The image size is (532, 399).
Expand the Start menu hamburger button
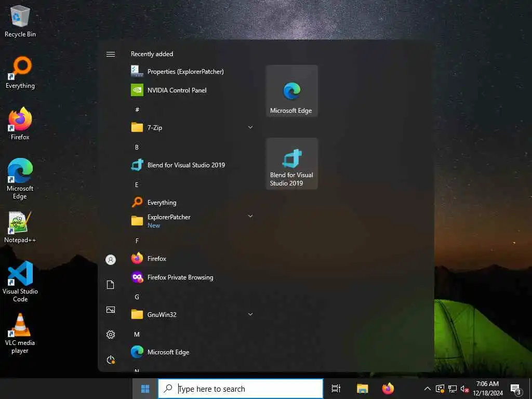(111, 54)
